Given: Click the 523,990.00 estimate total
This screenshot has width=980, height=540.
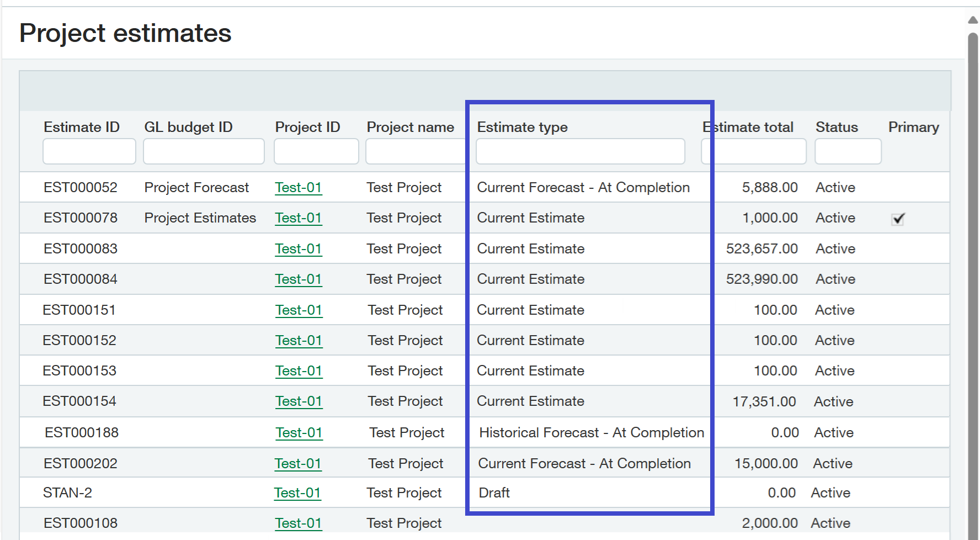Looking at the screenshot, I should [762, 279].
